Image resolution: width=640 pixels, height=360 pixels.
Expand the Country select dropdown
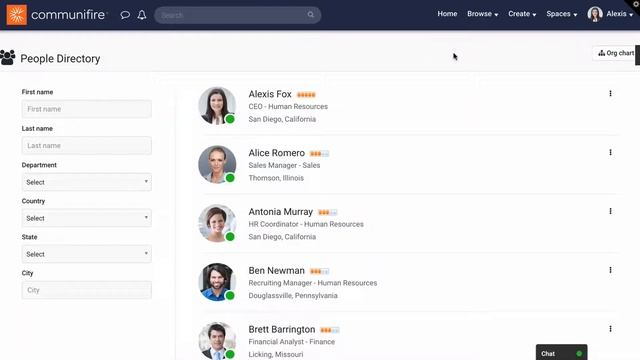click(87, 218)
